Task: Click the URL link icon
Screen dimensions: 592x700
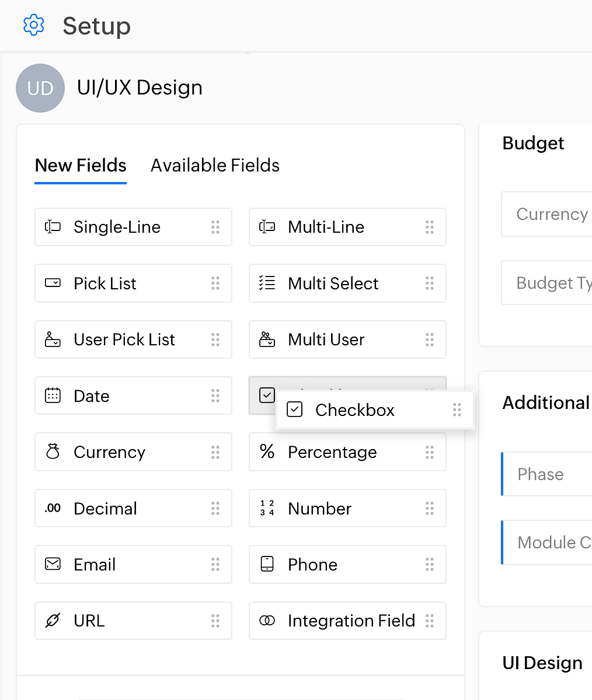Action: (53, 621)
